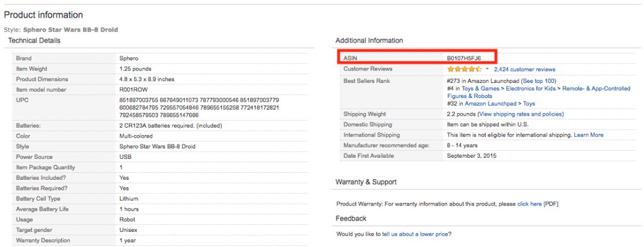Click Warranty Description value 1 year
The image size is (644, 247).
click(x=127, y=241)
